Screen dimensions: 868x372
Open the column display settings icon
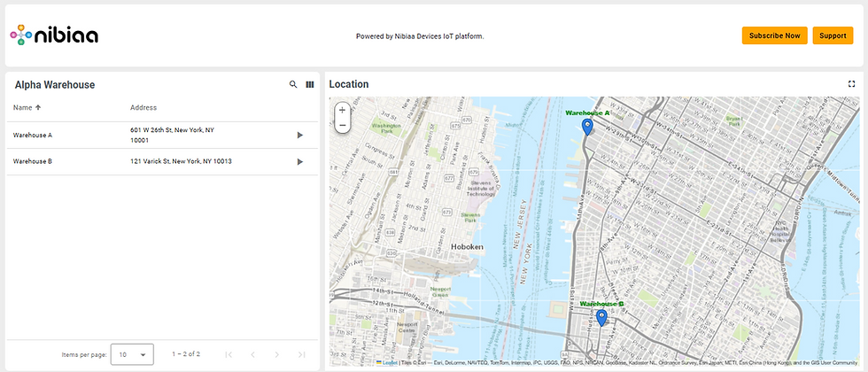310,84
